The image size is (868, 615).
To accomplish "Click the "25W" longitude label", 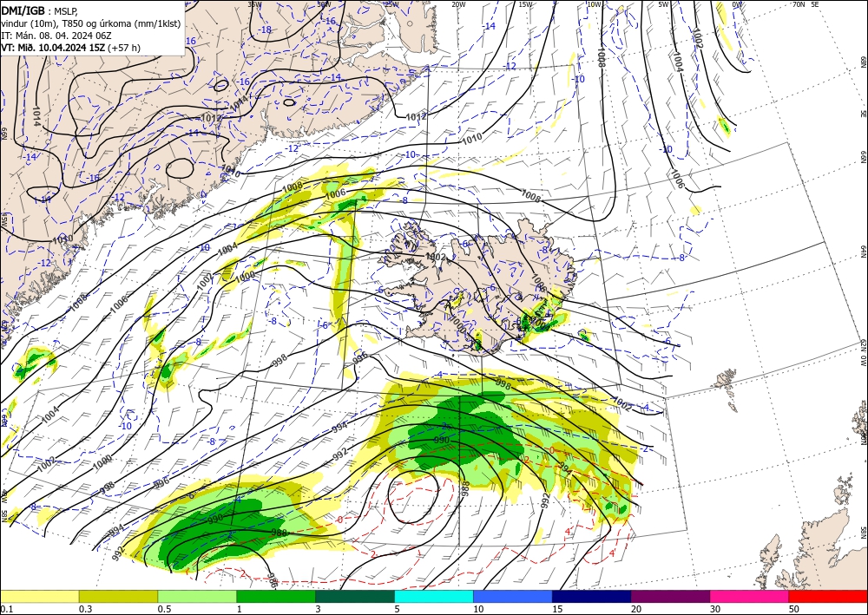I will [x=391, y=4].
